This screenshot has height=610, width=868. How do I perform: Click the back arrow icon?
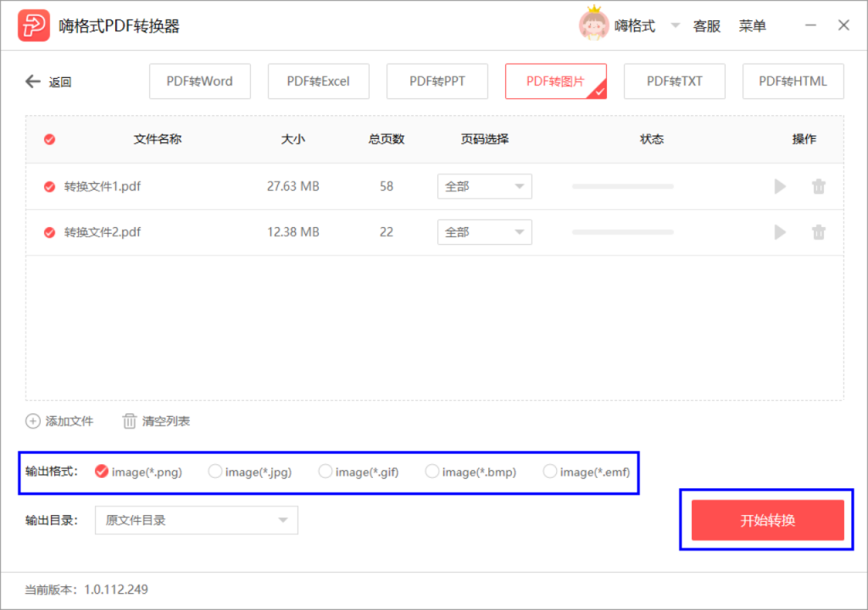33,81
